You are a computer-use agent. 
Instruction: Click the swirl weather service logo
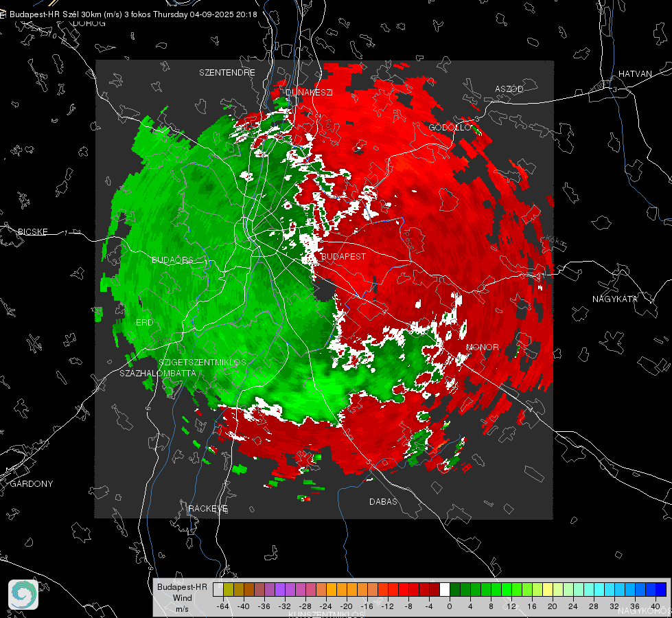(23, 595)
